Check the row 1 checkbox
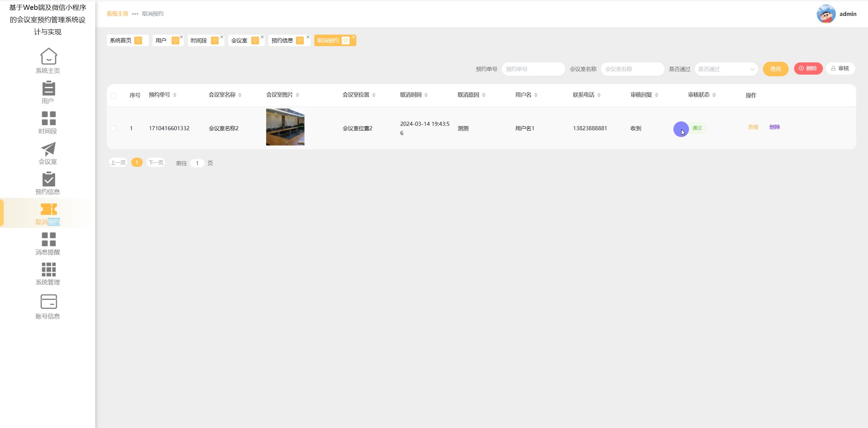 tap(113, 129)
